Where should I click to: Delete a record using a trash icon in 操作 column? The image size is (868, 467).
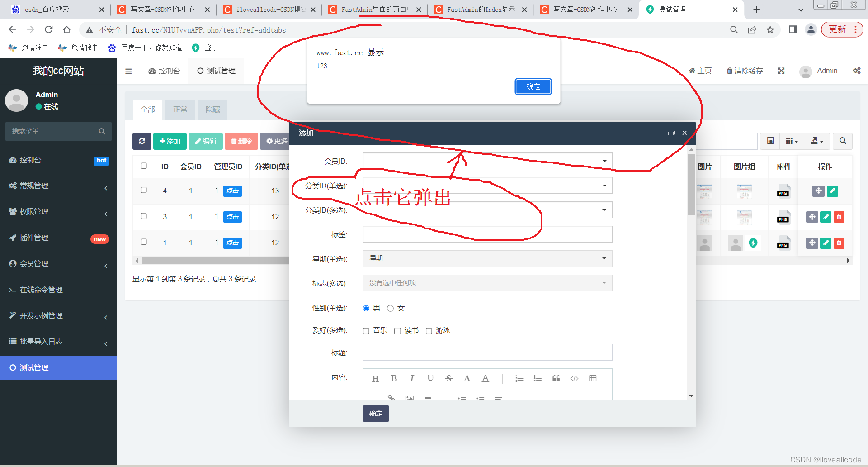pyautogui.click(x=839, y=217)
